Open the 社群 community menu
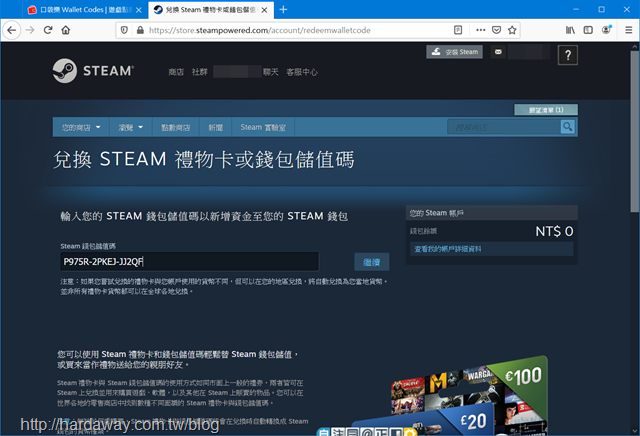This screenshot has width=640, height=436. (200, 72)
